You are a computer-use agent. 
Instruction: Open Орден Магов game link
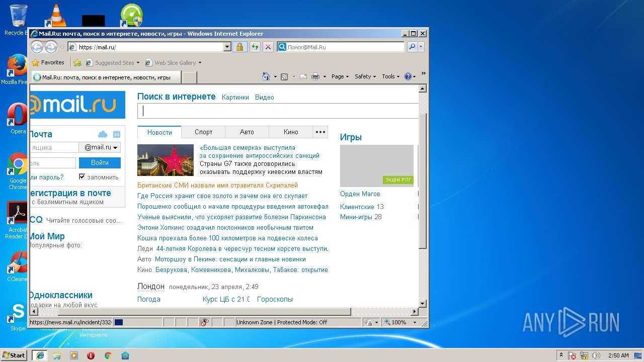360,194
